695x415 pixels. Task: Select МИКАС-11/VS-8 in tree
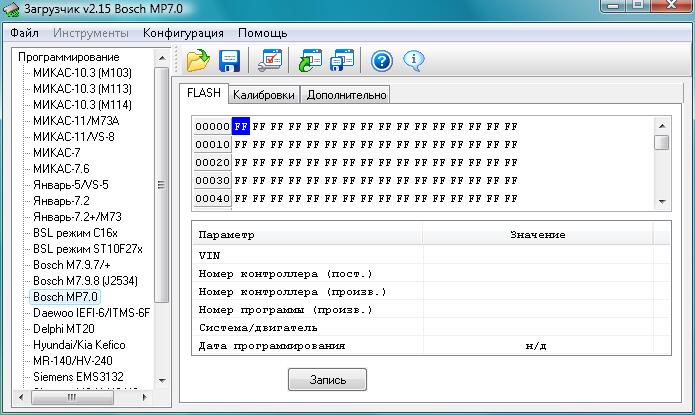click(x=74, y=137)
